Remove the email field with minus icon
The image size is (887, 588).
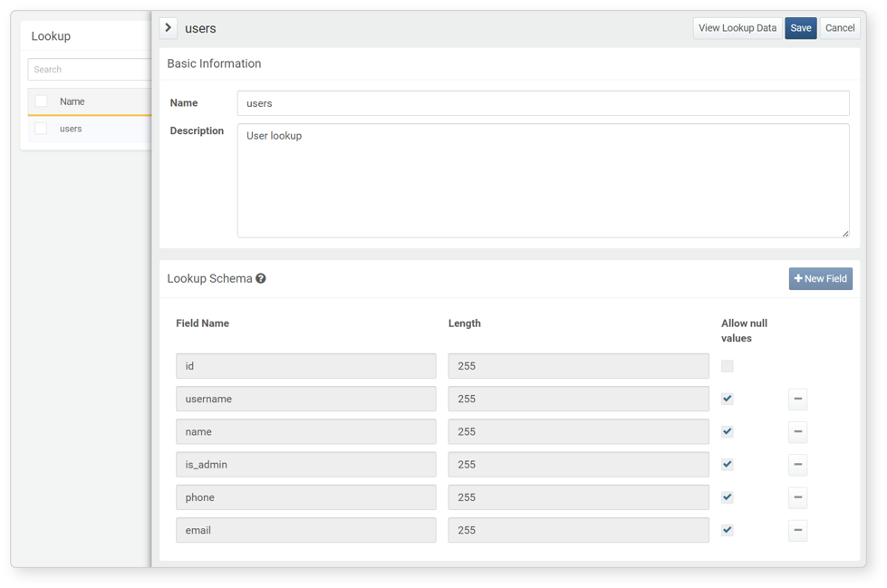[797, 530]
